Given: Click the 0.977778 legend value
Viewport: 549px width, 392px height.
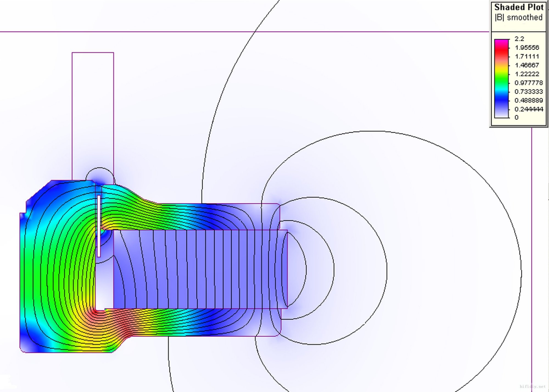Looking at the screenshot, I should click(x=529, y=83).
